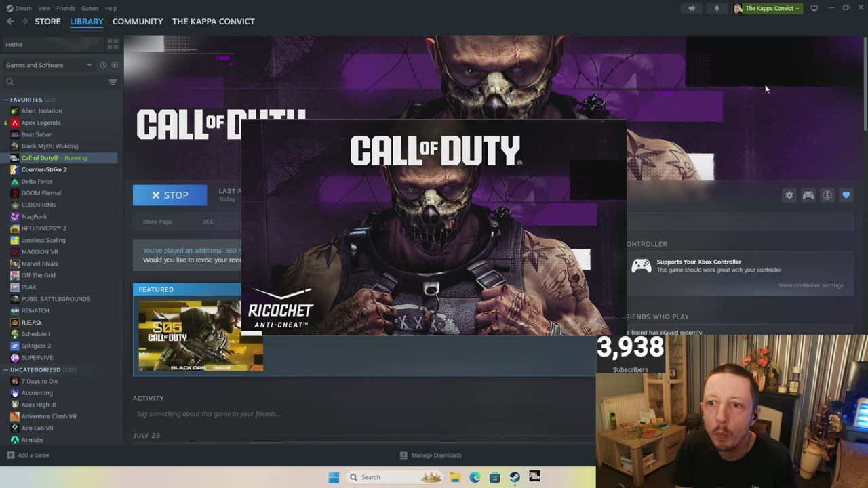Select Counter-Strike 2 game icon
This screenshot has height=488, width=868.
pyautogui.click(x=15, y=169)
